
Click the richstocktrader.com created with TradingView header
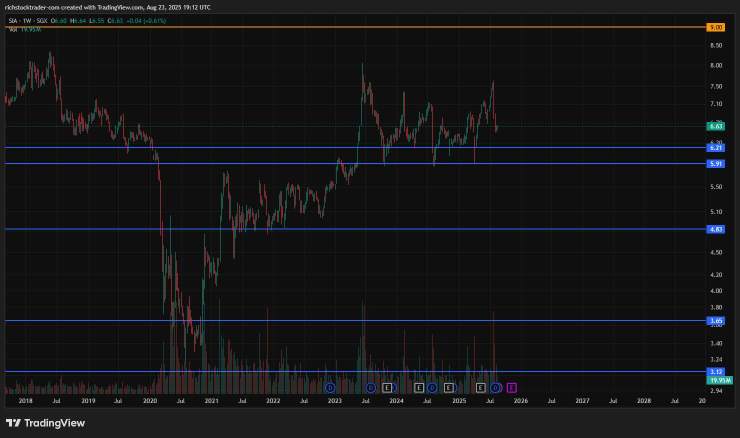point(108,8)
